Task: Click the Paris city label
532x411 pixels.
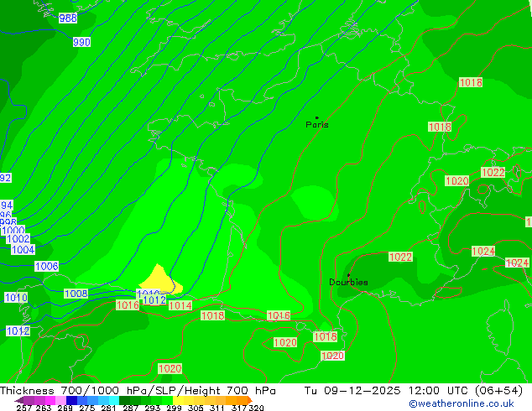Action: (317, 125)
